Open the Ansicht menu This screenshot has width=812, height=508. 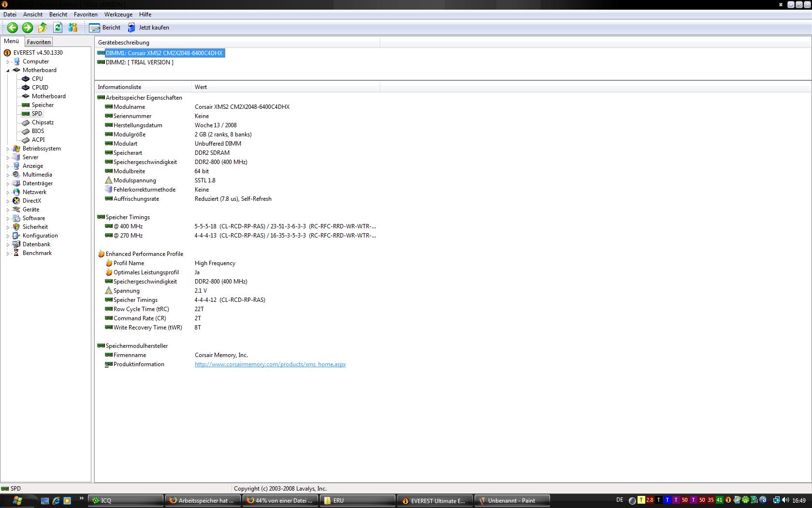pyautogui.click(x=33, y=15)
